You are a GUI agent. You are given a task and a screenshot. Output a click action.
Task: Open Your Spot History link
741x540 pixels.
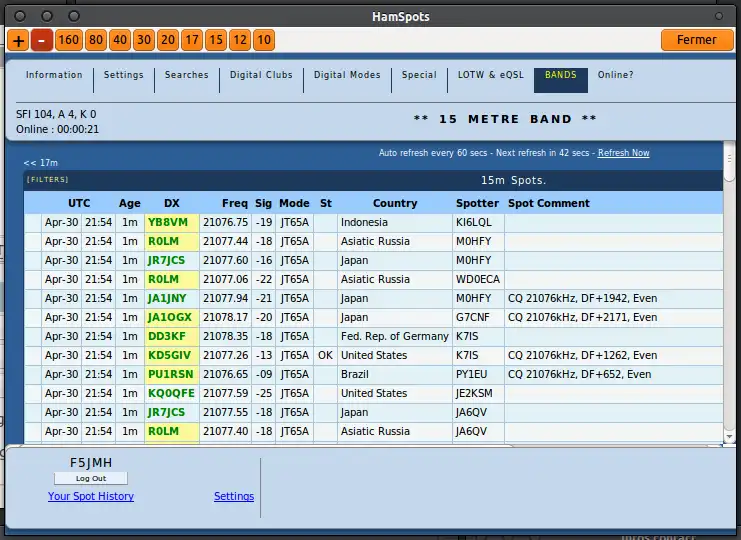(x=91, y=497)
